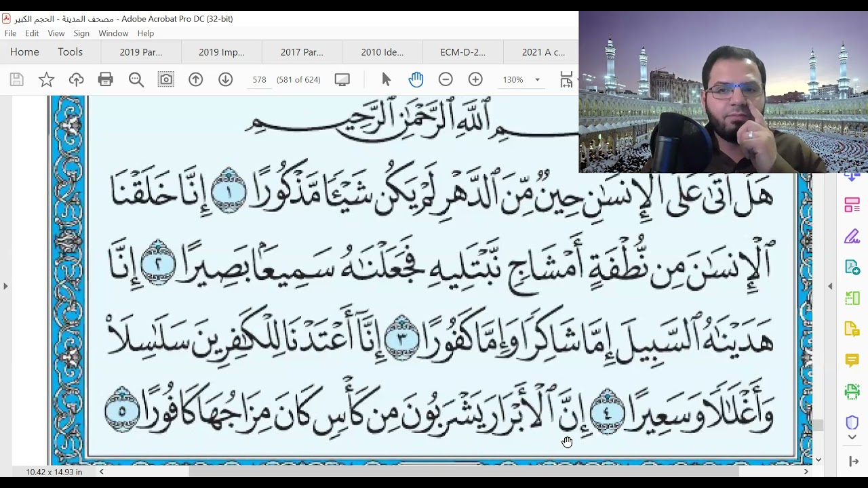Collapse the right tools pane arrow
This screenshot has width=868, height=488.
(x=830, y=286)
